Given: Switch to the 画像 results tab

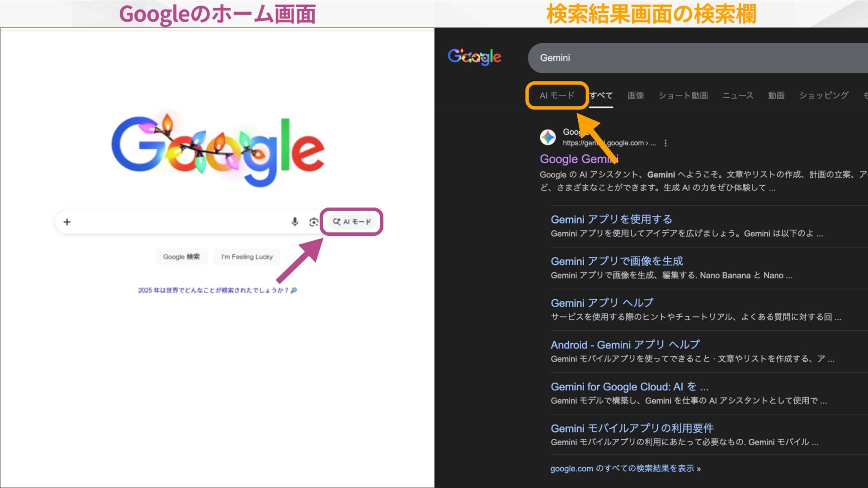Looking at the screenshot, I should (636, 95).
